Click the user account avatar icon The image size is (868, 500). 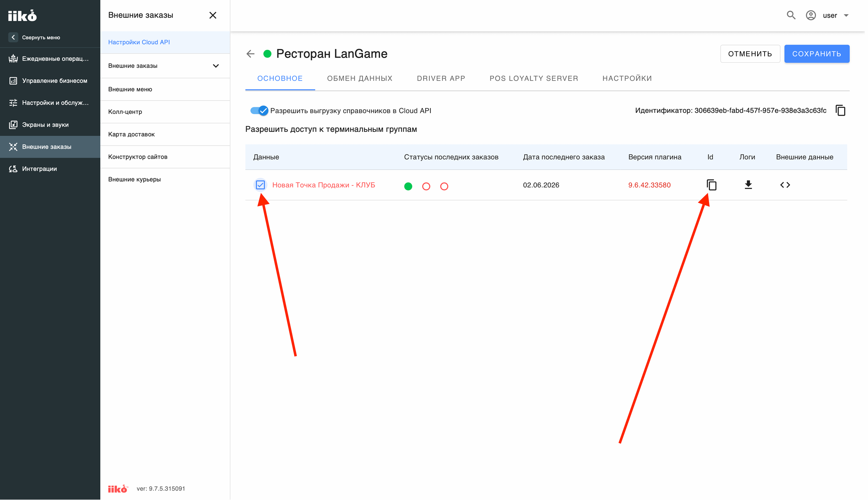tap(811, 15)
